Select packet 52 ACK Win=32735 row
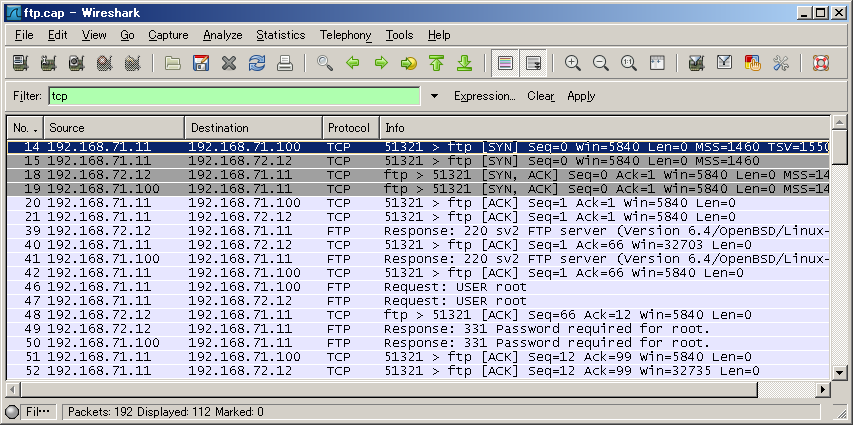The image size is (853, 425). pyautogui.click(x=418, y=371)
